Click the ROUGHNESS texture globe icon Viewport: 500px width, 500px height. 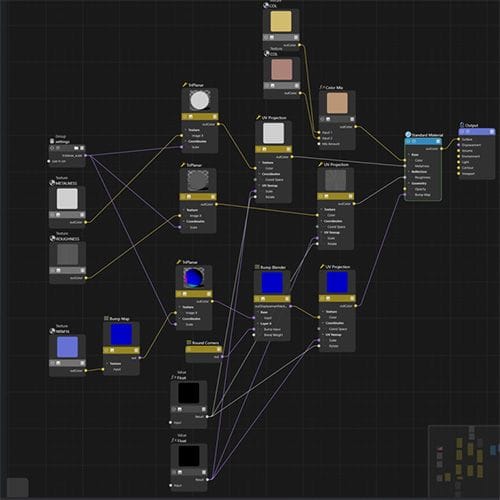pos(52,239)
